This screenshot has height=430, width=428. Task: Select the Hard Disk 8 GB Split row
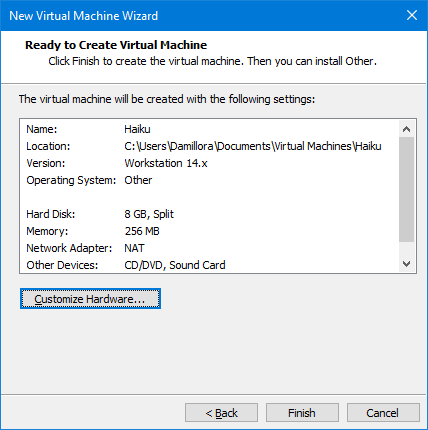click(209, 214)
